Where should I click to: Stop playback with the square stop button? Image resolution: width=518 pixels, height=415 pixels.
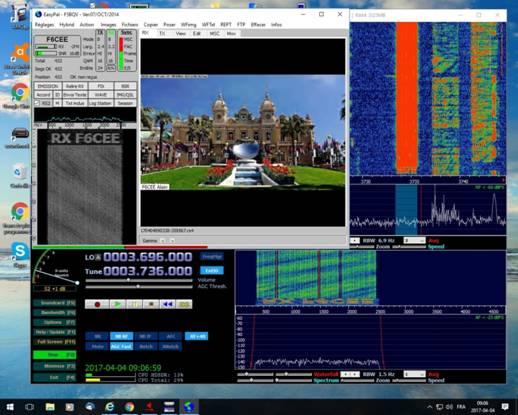(151, 304)
